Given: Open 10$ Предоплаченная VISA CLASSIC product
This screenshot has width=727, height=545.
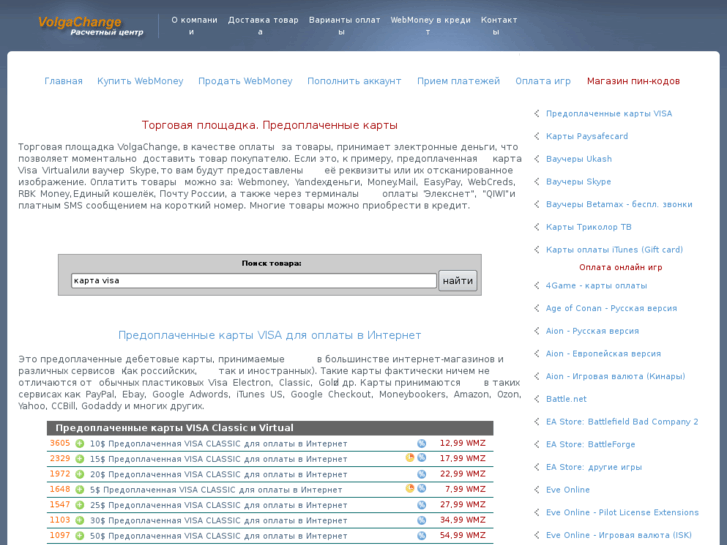Looking at the screenshot, I should (218, 444).
